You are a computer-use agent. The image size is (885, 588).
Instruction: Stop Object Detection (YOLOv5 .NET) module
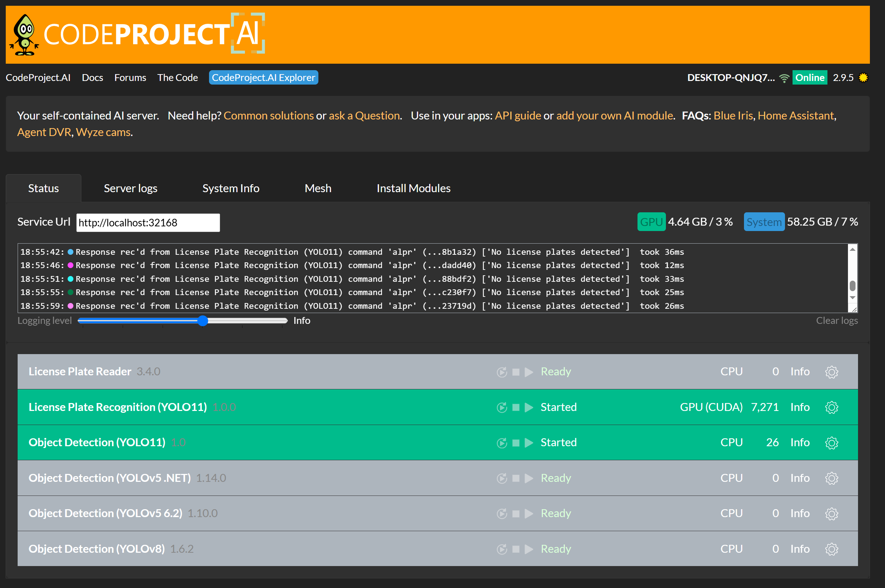pos(516,478)
